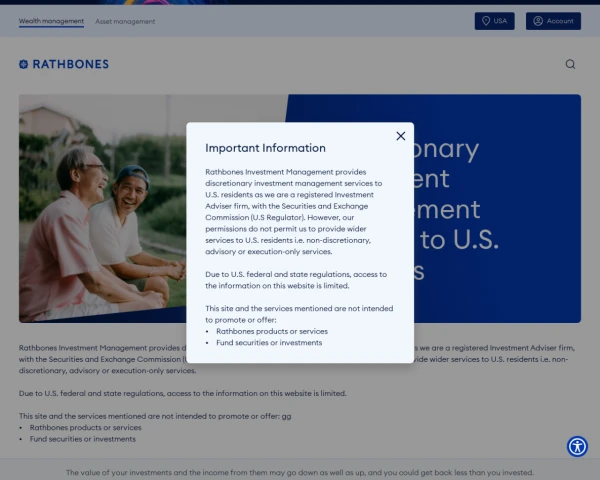Image resolution: width=600 pixels, height=480 pixels.
Task: Close the Important Information dialog
Action: click(x=401, y=136)
